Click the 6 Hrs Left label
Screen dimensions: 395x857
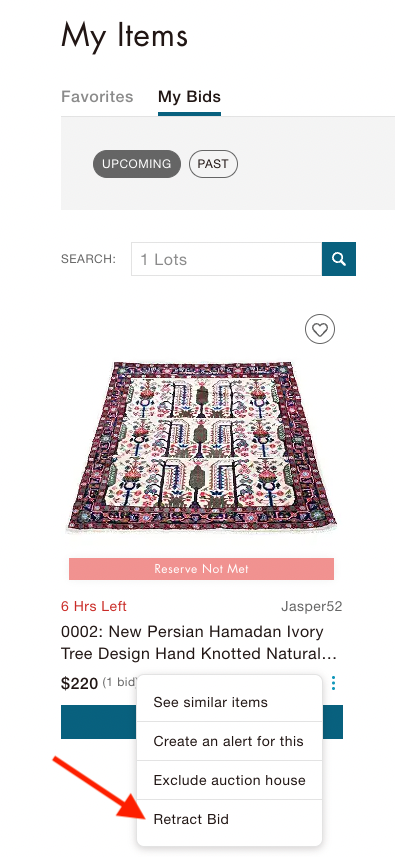click(94, 607)
